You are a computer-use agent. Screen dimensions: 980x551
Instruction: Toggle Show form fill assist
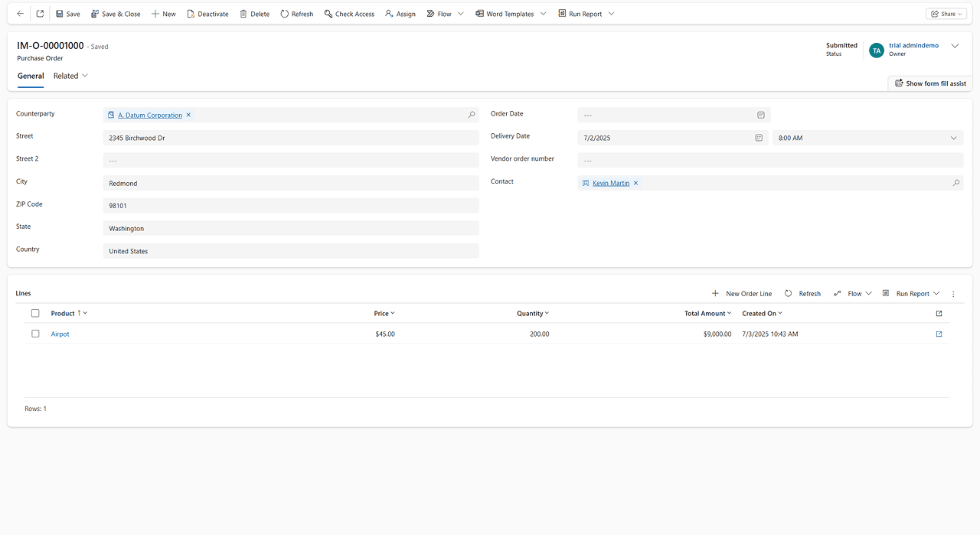tap(929, 83)
